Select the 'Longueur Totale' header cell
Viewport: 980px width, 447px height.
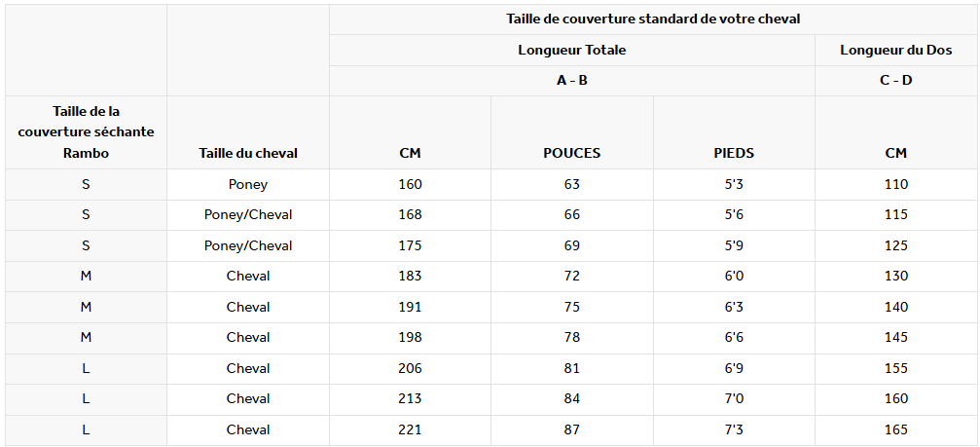click(x=572, y=50)
